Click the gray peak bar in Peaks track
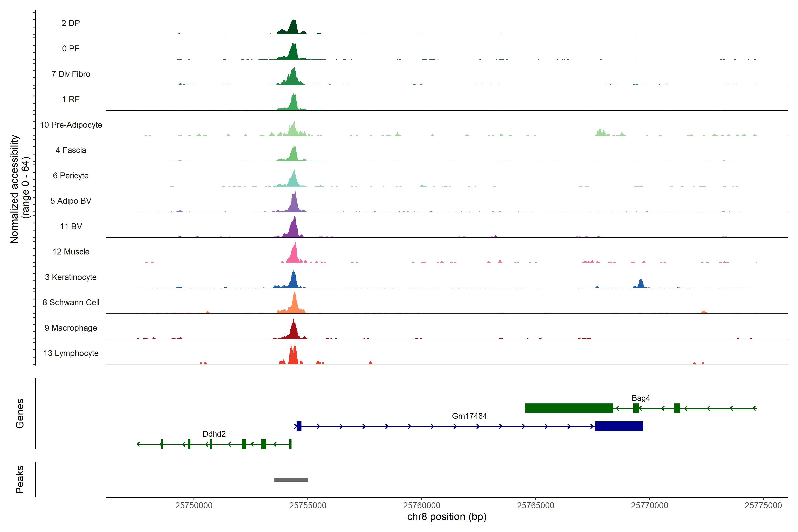 coord(291,479)
